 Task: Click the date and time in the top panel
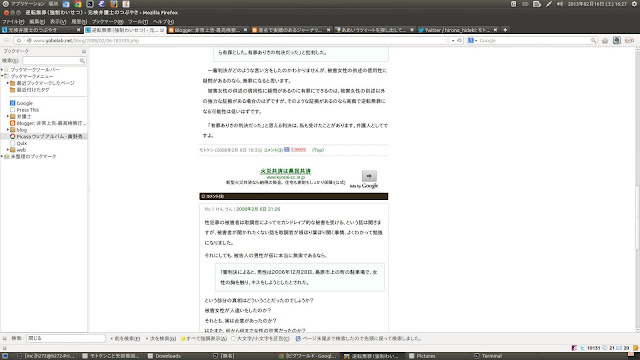[x=597, y=4]
